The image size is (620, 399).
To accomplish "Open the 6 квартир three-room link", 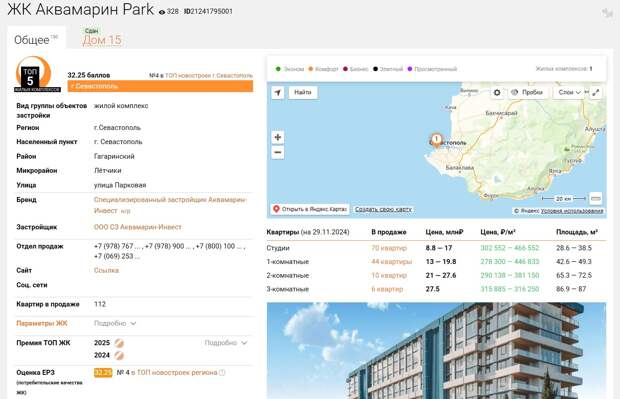I will [x=387, y=289].
